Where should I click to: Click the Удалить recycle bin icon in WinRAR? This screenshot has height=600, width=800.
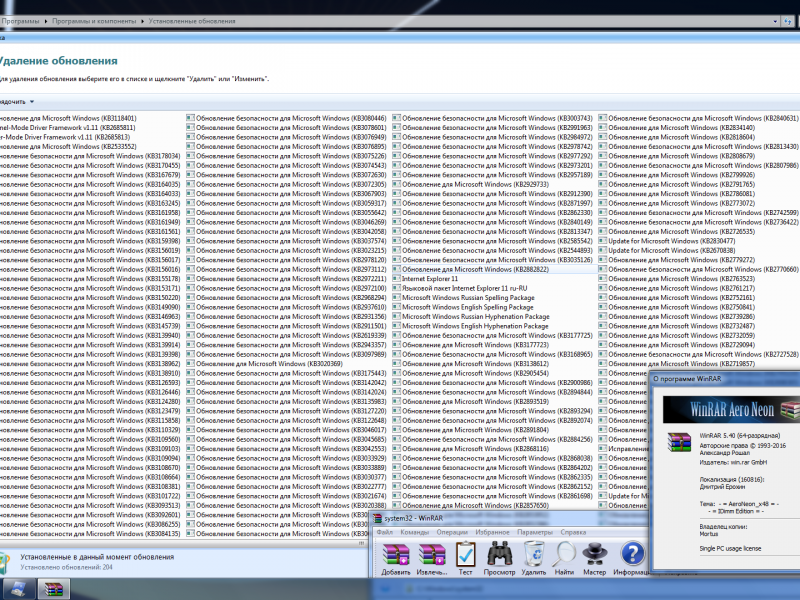coord(534,554)
